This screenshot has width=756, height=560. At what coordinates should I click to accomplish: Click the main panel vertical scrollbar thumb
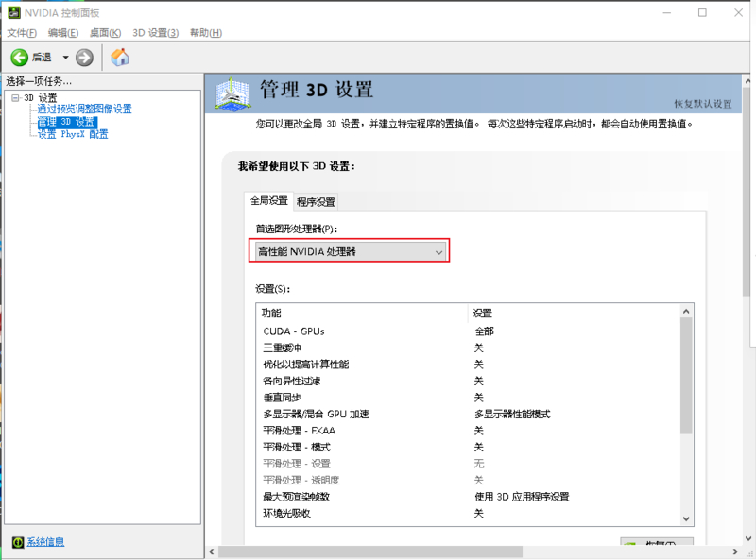[748, 192]
